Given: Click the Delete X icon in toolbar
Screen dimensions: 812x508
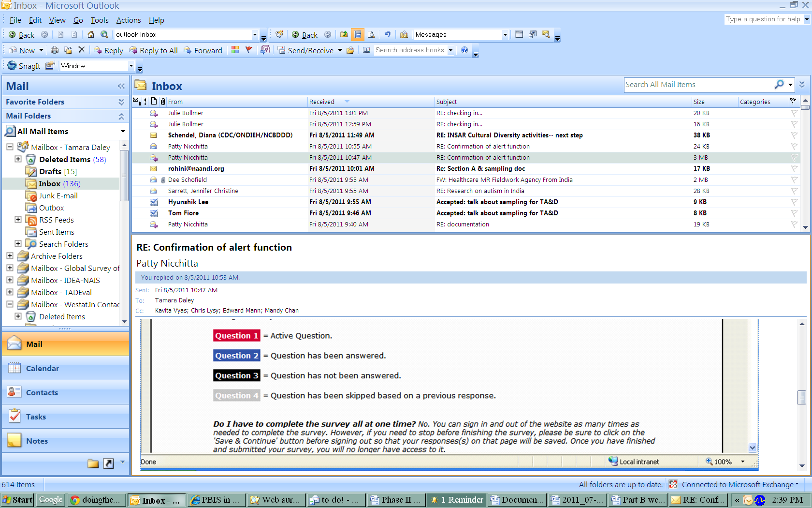Looking at the screenshot, I should (81, 50).
